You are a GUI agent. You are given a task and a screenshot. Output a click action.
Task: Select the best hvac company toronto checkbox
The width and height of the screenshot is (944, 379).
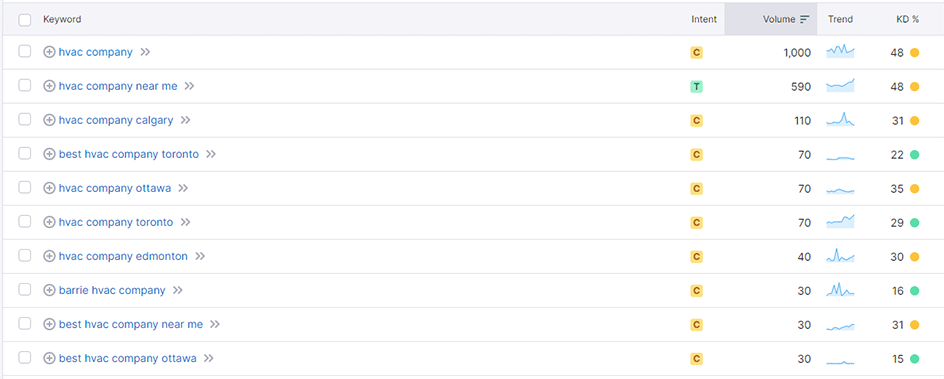coord(25,153)
